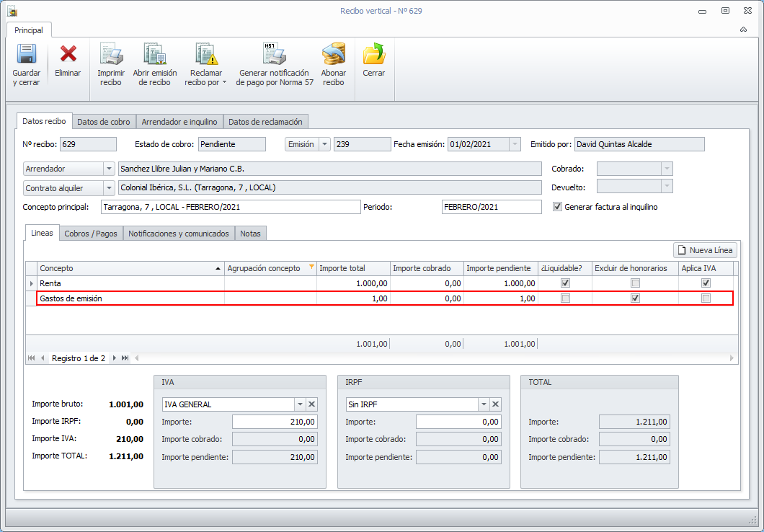The height and width of the screenshot is (532, 764).
Task: Click the Abonar recibo icon
Action: (x=333, y=55)
